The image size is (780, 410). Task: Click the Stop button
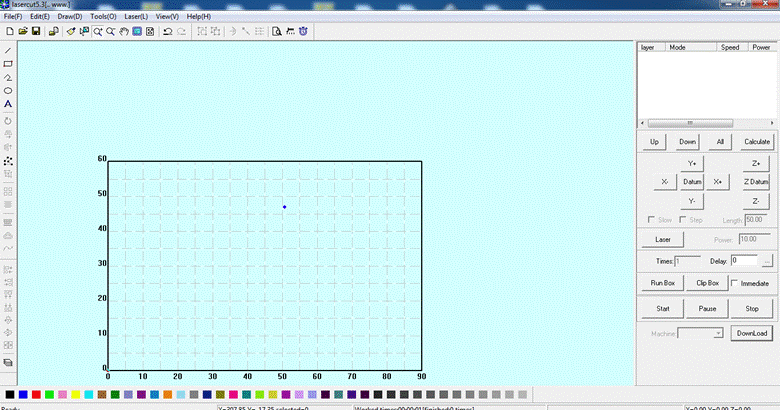(752, 308)
